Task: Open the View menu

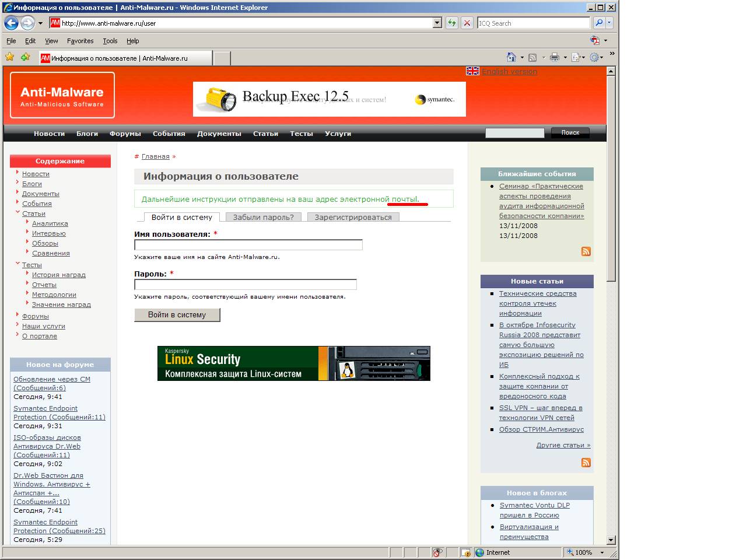Action: click(51, 41)
